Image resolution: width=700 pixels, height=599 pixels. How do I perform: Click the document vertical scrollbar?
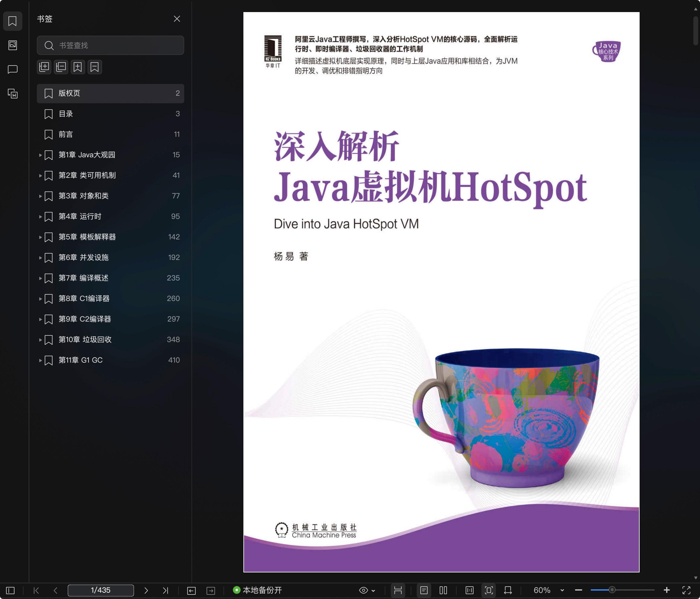pyautogui.click(x=696, y=30)
